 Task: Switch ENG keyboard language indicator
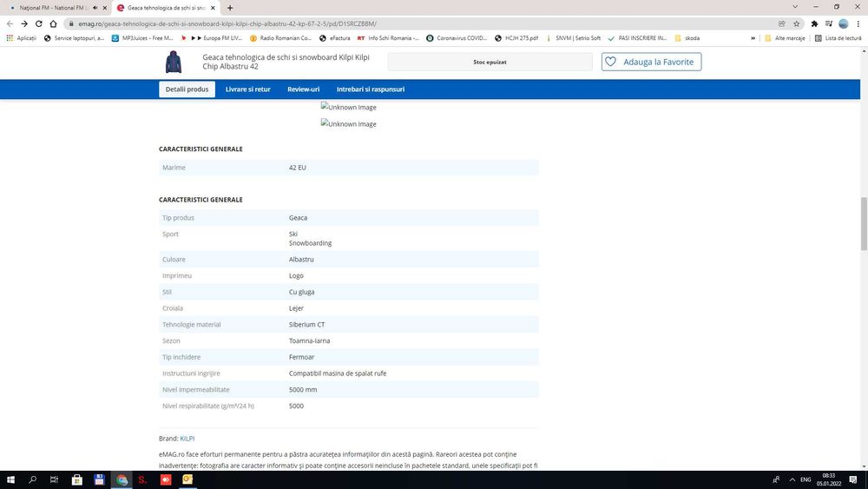pos(806,479)
